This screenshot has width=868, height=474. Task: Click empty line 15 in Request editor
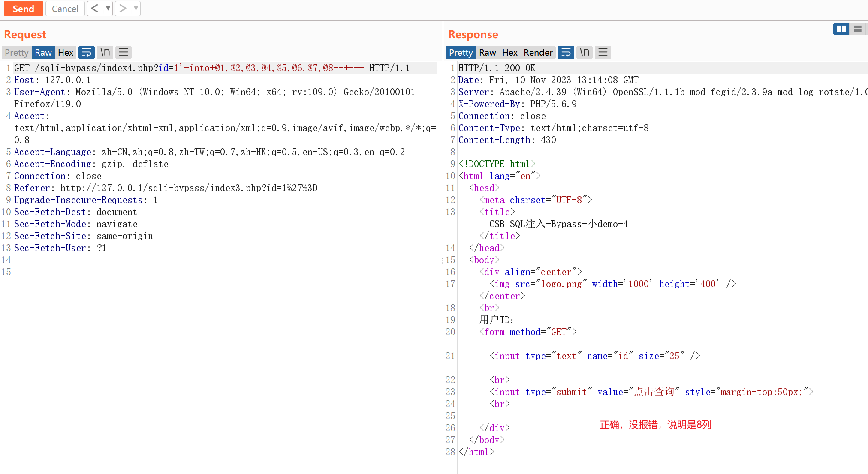[x=225, y=272]
